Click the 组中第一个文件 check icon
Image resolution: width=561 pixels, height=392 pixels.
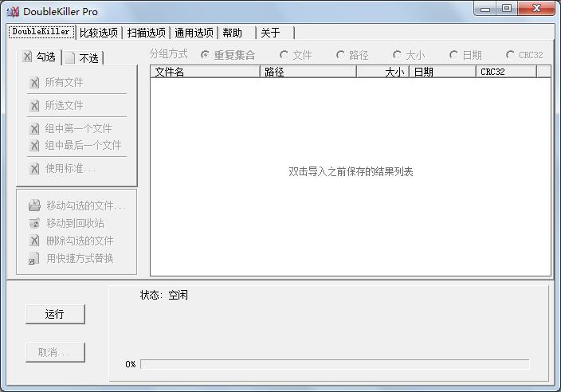coord(34,128)
